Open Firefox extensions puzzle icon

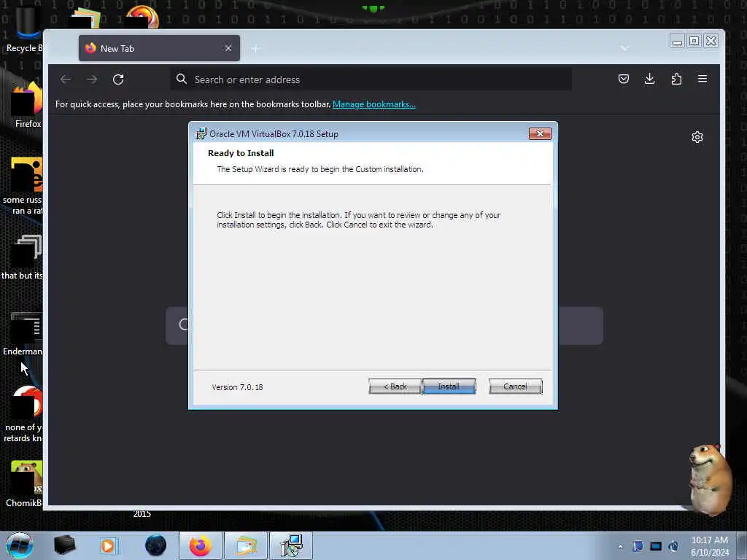[676, 79]
